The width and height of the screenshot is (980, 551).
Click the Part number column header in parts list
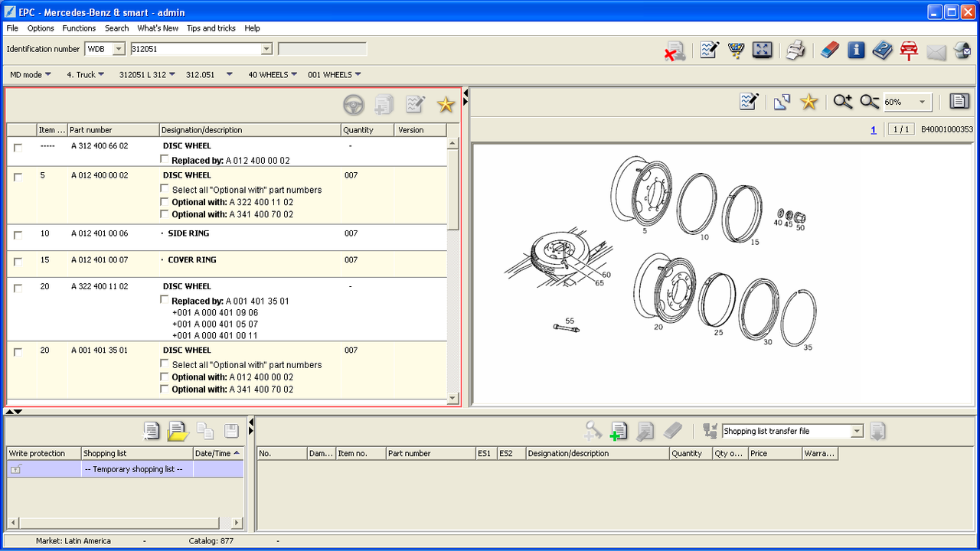113,130
